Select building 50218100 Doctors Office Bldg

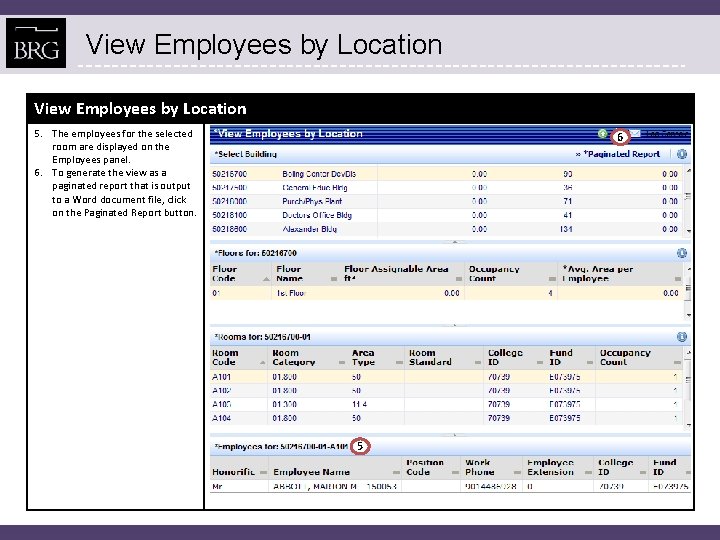point(447,215)
